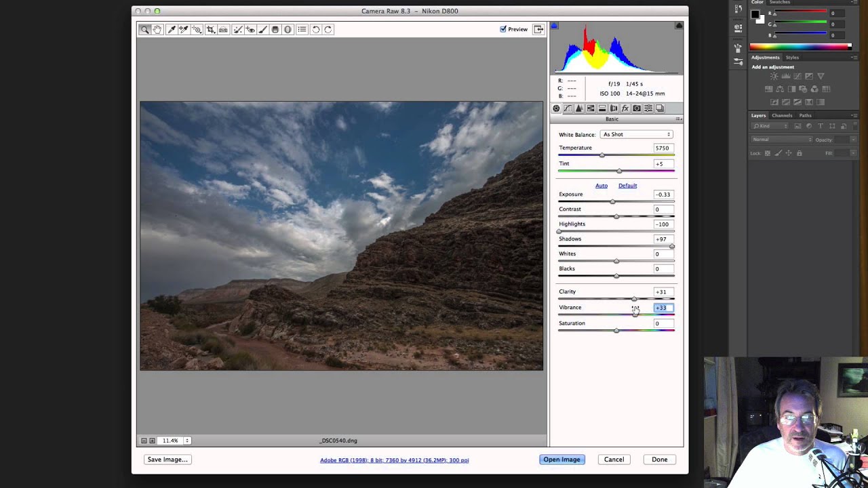Screen dimensions: 868x488
Task: Select the Radial Filter tool
Action: pos(288,30)
